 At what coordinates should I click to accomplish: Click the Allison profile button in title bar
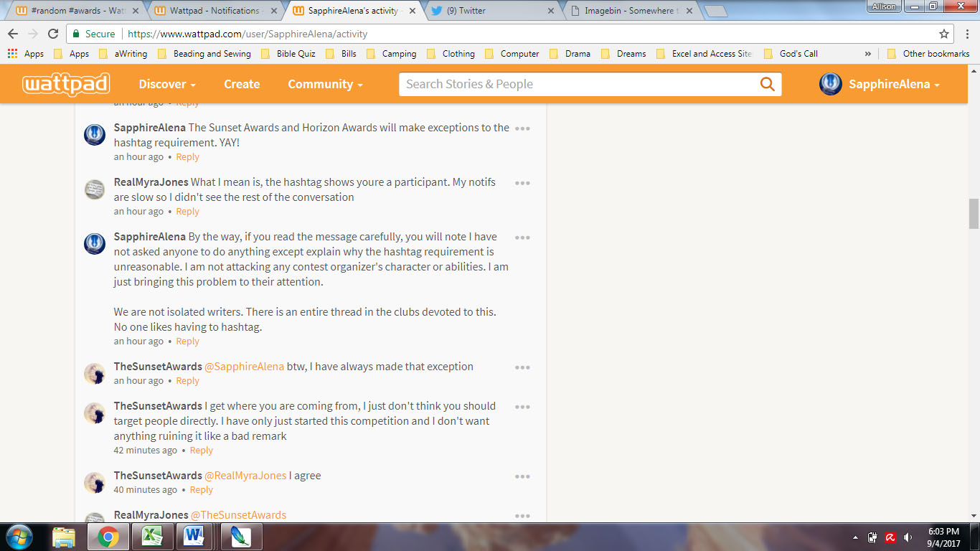click(883, 6)
